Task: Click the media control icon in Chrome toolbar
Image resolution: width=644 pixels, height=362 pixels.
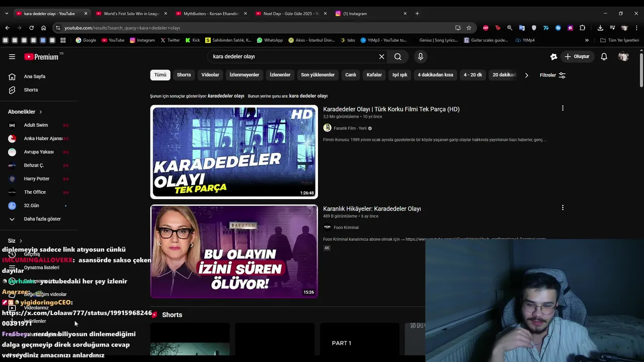Action: pyautogui.click(x=612, y=28)
